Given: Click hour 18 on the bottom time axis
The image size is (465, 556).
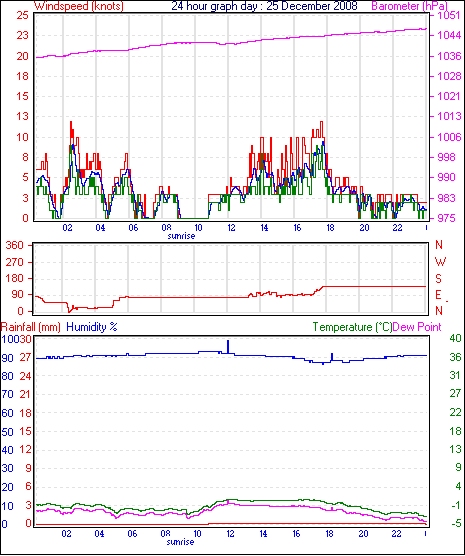Looking at the screenshot, I should [x=329, y=534].
